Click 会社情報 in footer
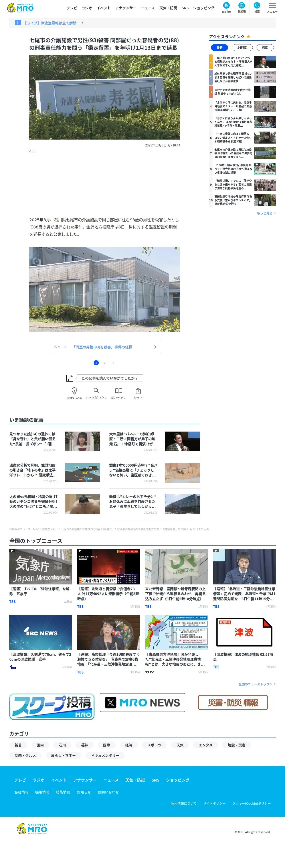The height and width of the screenshot is (868, 285). (22, 792)
